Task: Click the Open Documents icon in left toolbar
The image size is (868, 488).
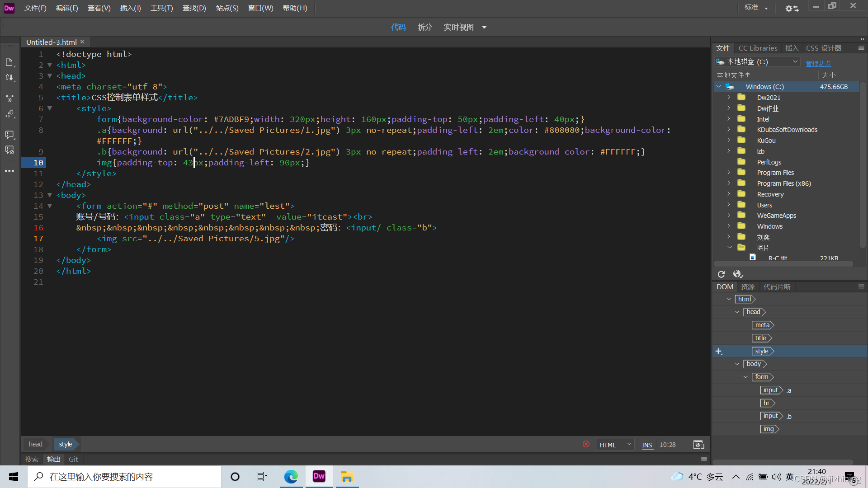Action: tap(9, 62)
